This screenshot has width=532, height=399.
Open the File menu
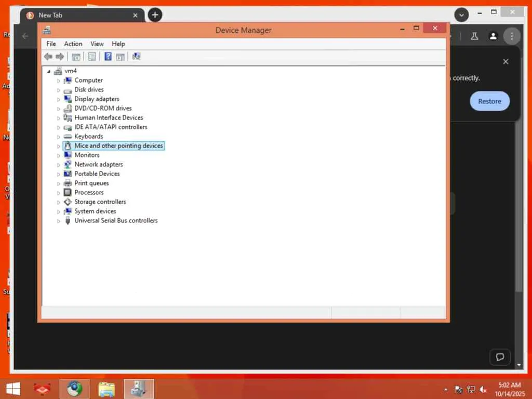pos(51,44)
